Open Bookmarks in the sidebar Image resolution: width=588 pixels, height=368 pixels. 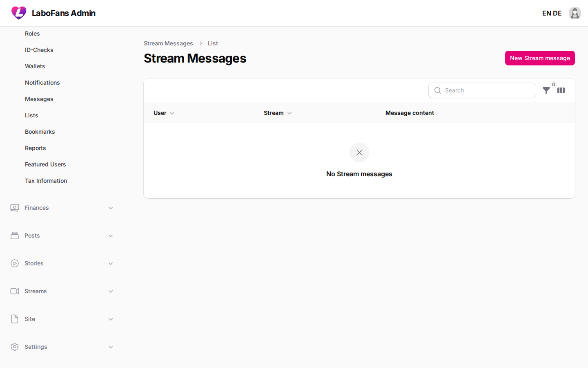pos(40,132)
